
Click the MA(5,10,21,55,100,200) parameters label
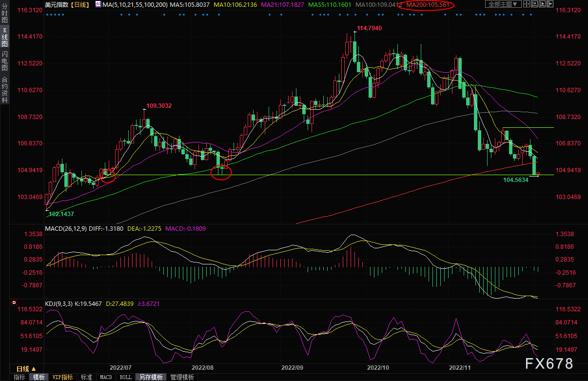pyautogui.click(x=135, y=4)
